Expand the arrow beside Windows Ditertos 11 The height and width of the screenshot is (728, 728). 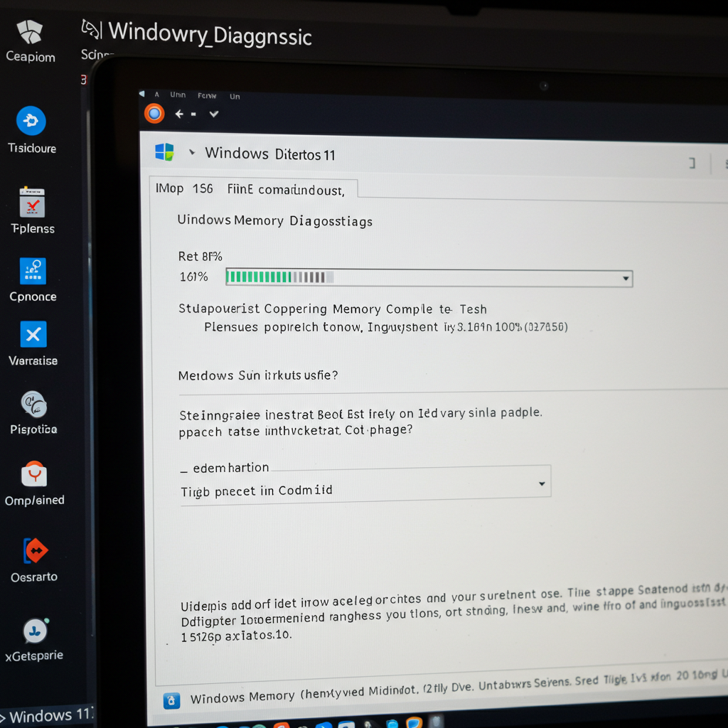coord(192,152)
